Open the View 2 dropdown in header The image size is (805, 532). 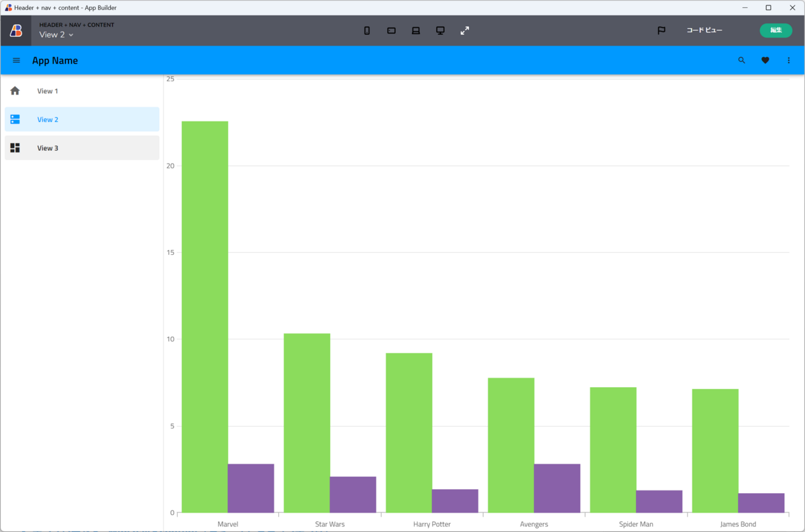tap(56, 35)
